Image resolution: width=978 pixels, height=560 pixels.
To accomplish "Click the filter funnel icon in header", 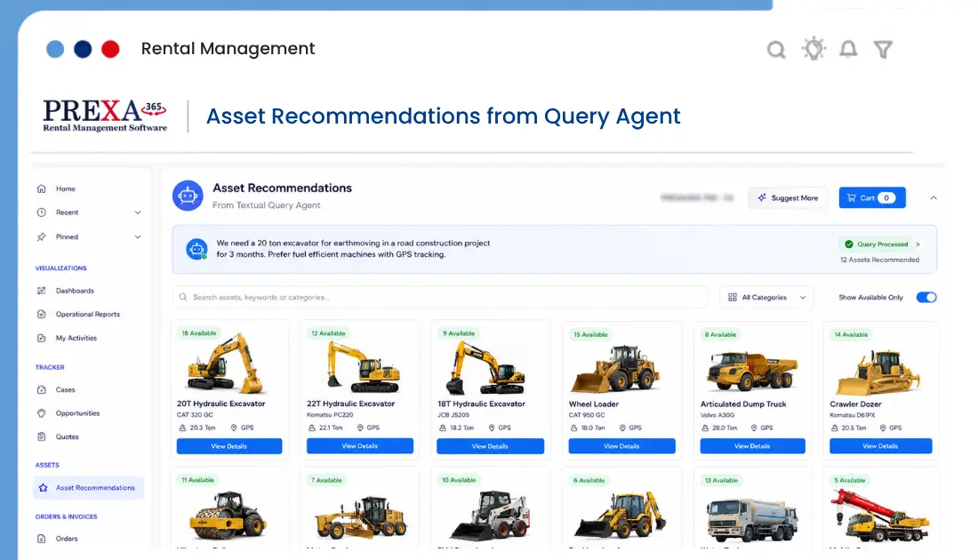I will (x=883, y=49).
